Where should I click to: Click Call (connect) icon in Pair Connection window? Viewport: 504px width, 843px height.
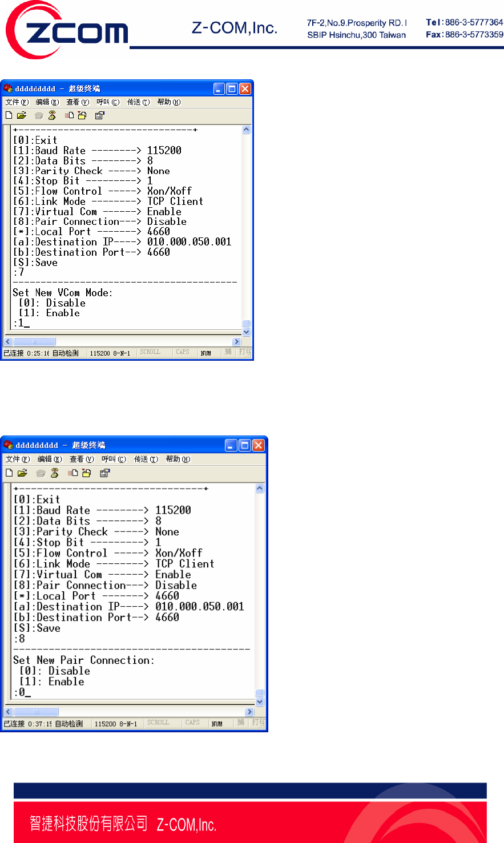(41, 473)
